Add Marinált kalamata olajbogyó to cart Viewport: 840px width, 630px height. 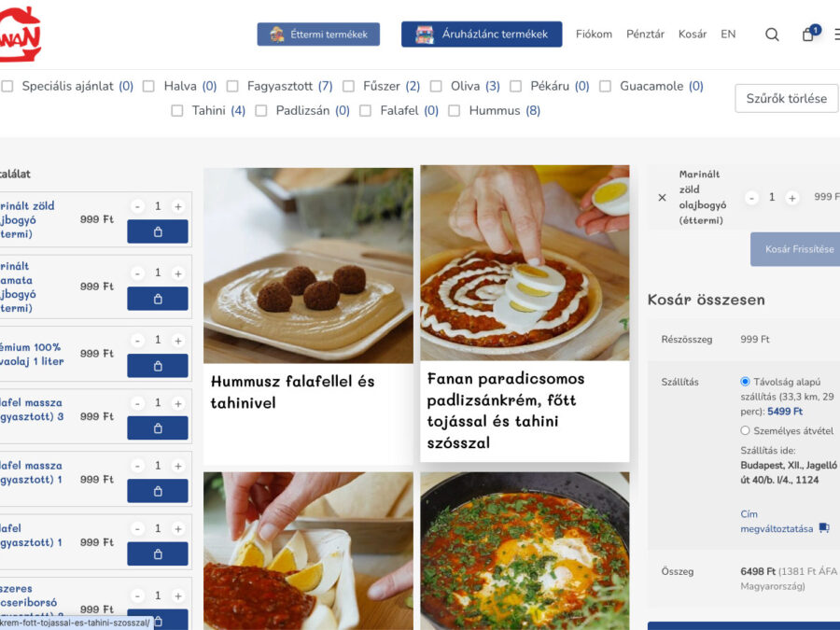157,299
